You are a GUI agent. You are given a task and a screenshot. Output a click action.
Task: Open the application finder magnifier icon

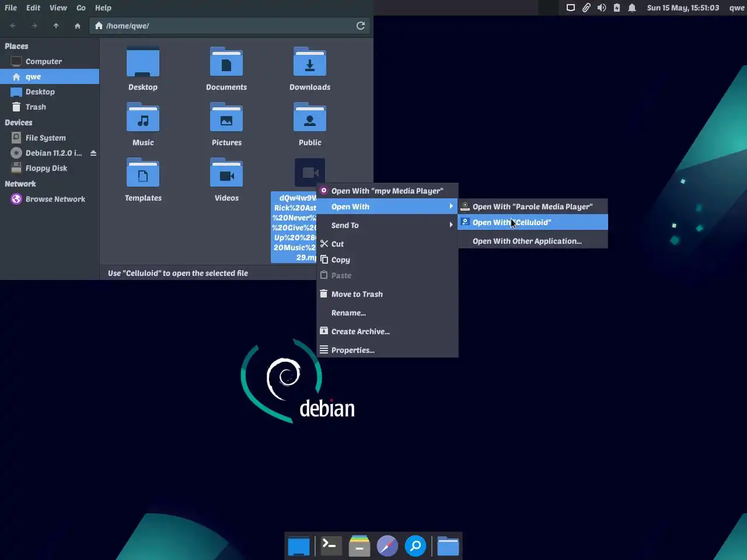[x=416, y=546]
